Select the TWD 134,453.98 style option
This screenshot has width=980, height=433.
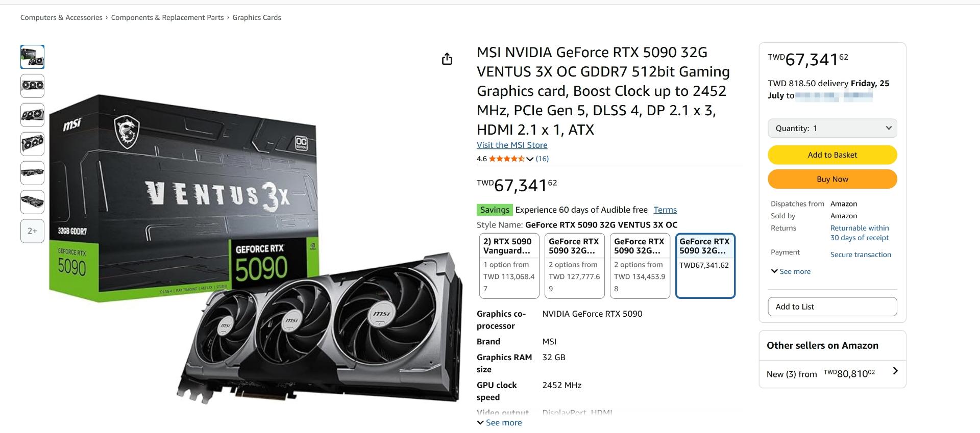tap(640, 266)
